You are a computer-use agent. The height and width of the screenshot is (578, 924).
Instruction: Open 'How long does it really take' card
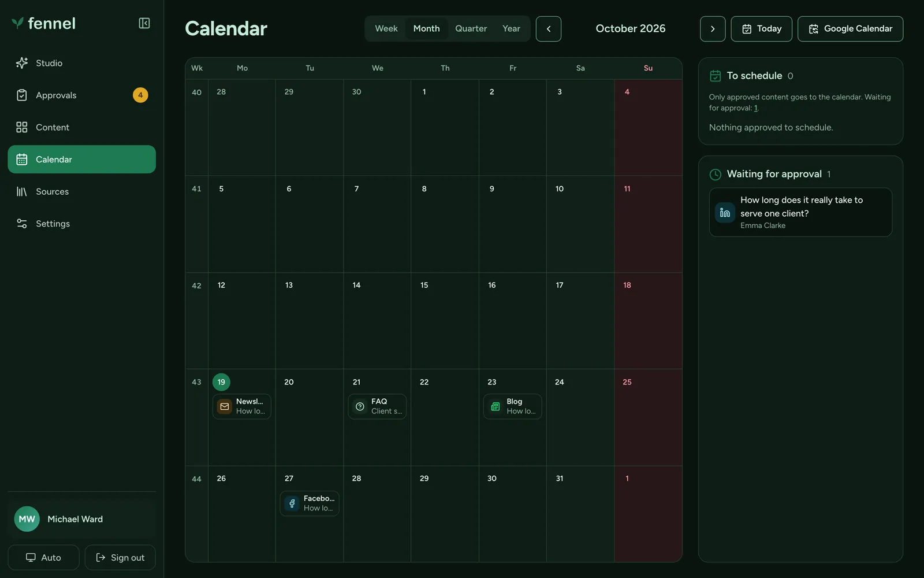pos(800,212)
